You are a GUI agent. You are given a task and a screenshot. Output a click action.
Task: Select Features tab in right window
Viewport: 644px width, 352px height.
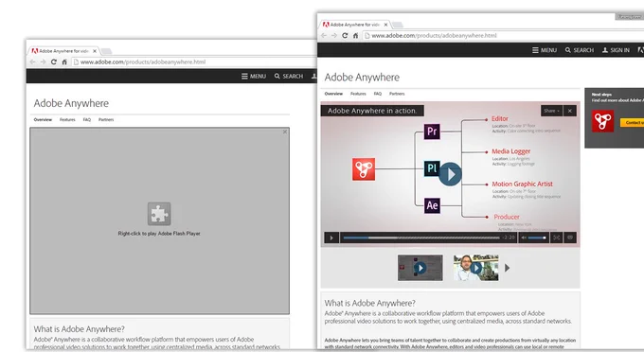tap(358, 94)
